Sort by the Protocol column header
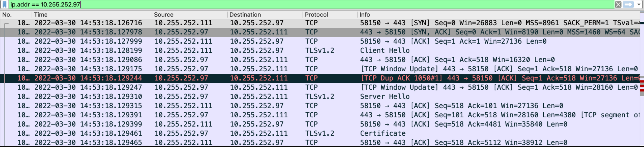644x147 pixels. (x=330, y=15)
